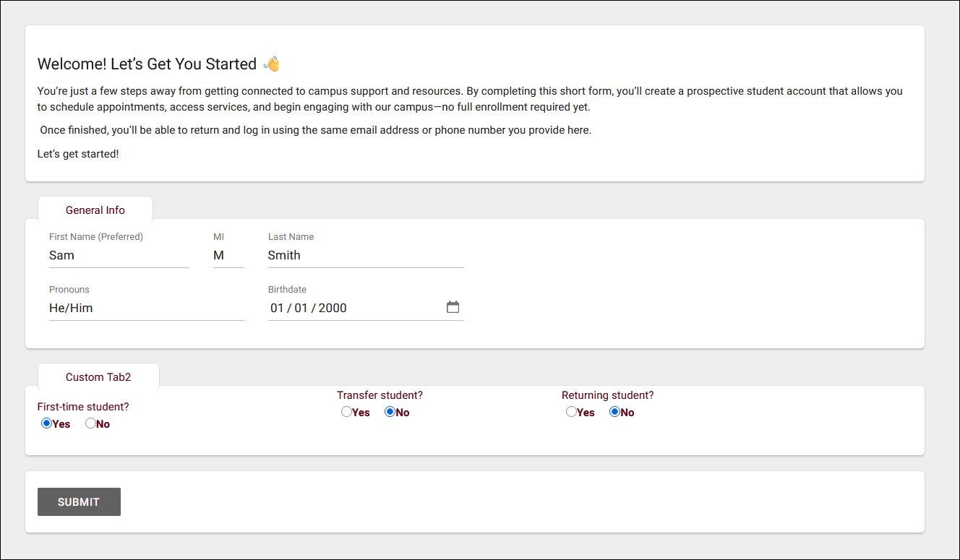Click the waving hand emoji in heading
This screenshot has width=960, height=560.
[x=272, y=64]
